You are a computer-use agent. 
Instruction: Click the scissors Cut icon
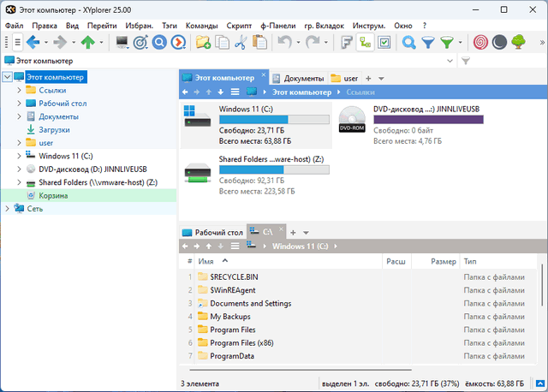click(241, 42)
